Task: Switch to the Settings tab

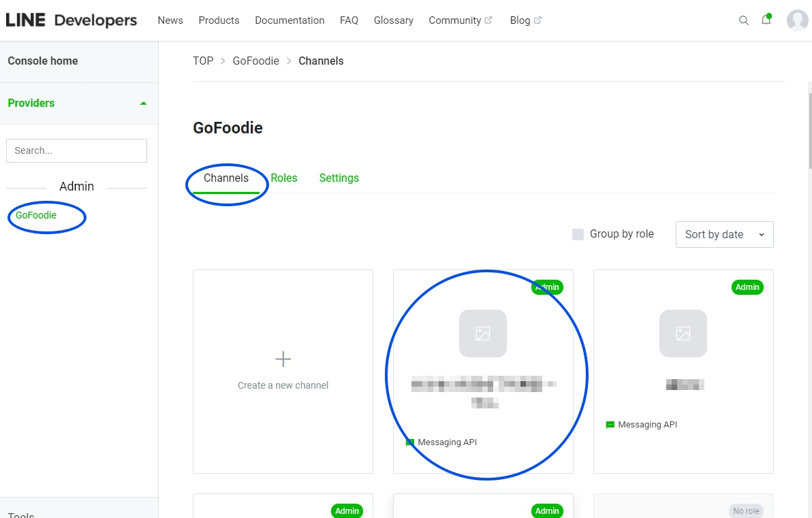Action: [x=339, y=178]
